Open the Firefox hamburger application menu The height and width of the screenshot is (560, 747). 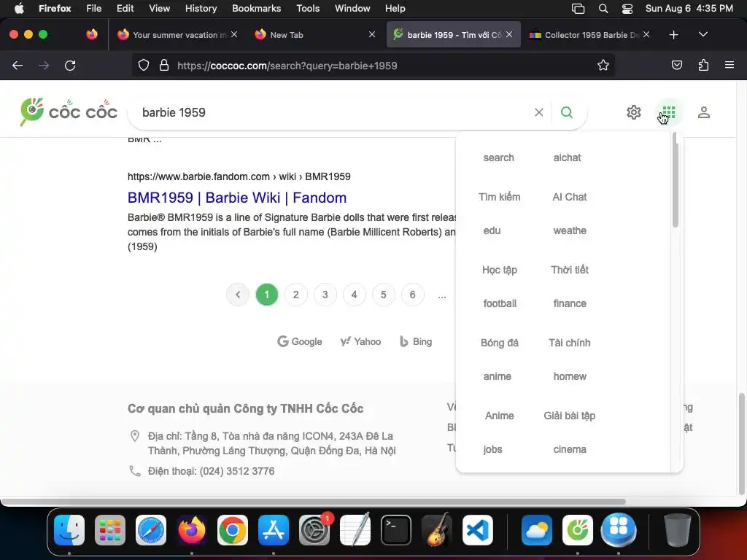729,65
